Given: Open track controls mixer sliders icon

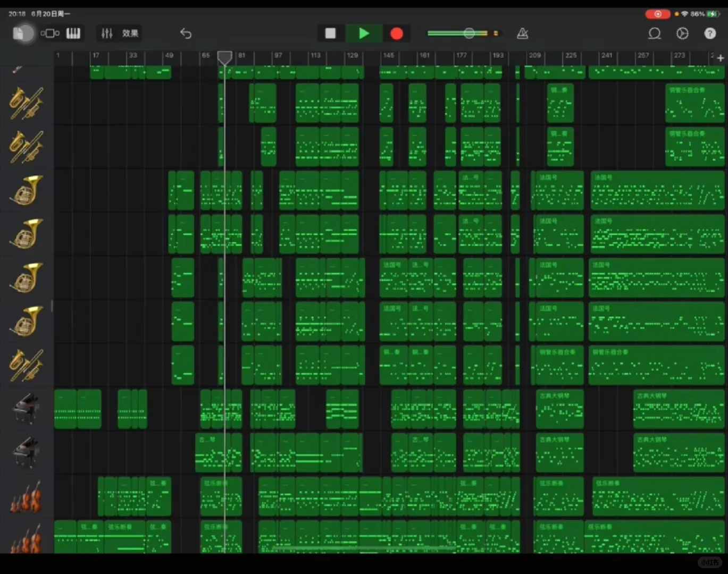Looking at the screenshot, I should pyautogui.click(x=107, y=33).
